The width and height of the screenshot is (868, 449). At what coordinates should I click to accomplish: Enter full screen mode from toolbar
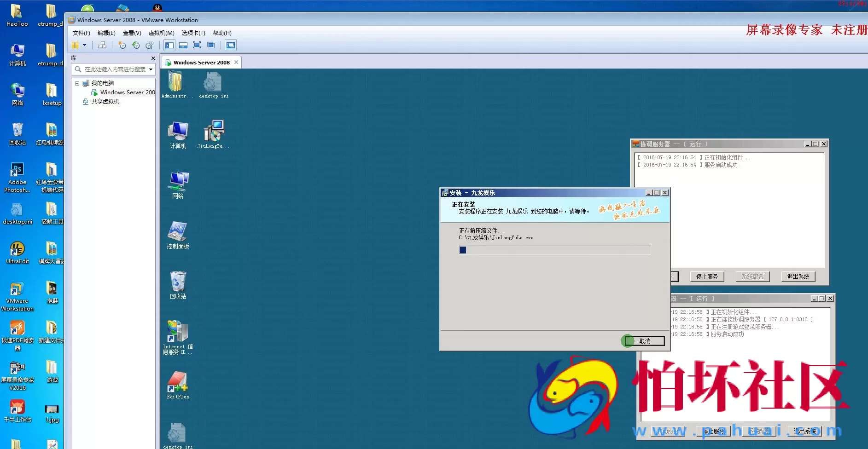[x=197, y=45]
